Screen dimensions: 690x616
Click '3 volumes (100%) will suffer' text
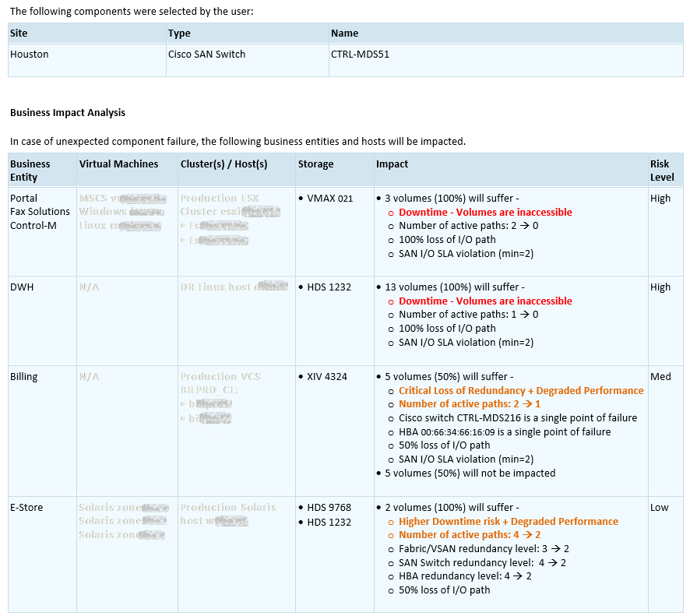(x=452, y=198)
